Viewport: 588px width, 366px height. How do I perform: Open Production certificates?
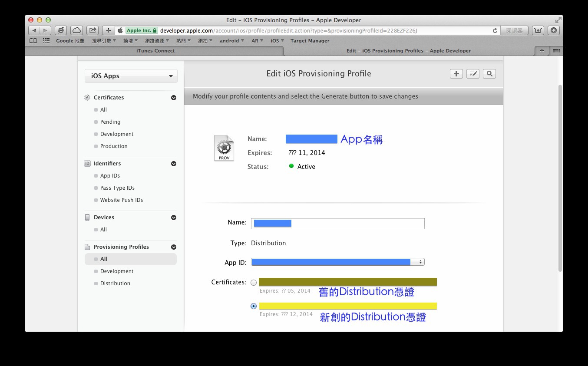[x=114, y=146]
